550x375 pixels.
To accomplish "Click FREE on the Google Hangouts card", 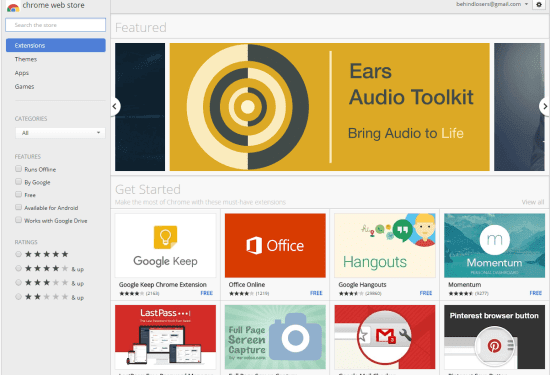I will click(426, 293).
